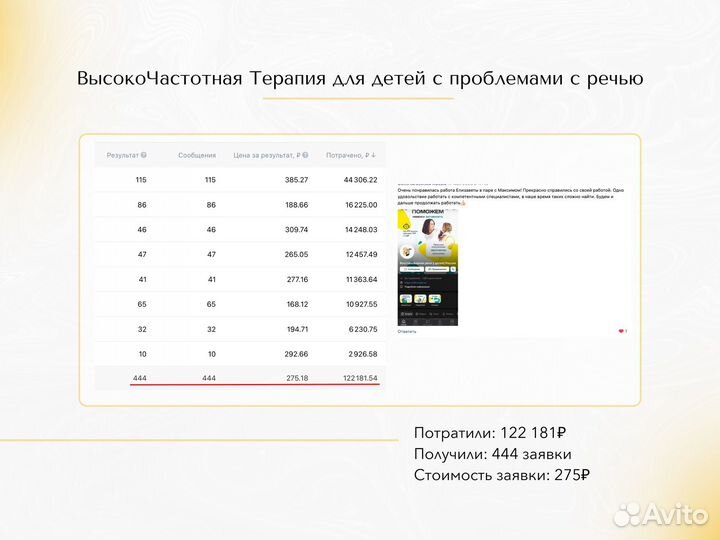Click the help icon beside Результат header
Image resolution: width=720 pixels, height=540 pixels.
coord(144,155)
